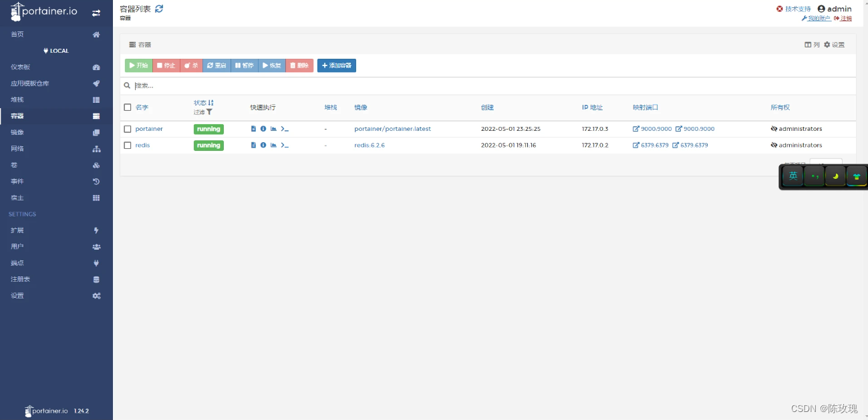Click the 英 input method language icon
The image size is (868, 420).
(x=793, y=176)
